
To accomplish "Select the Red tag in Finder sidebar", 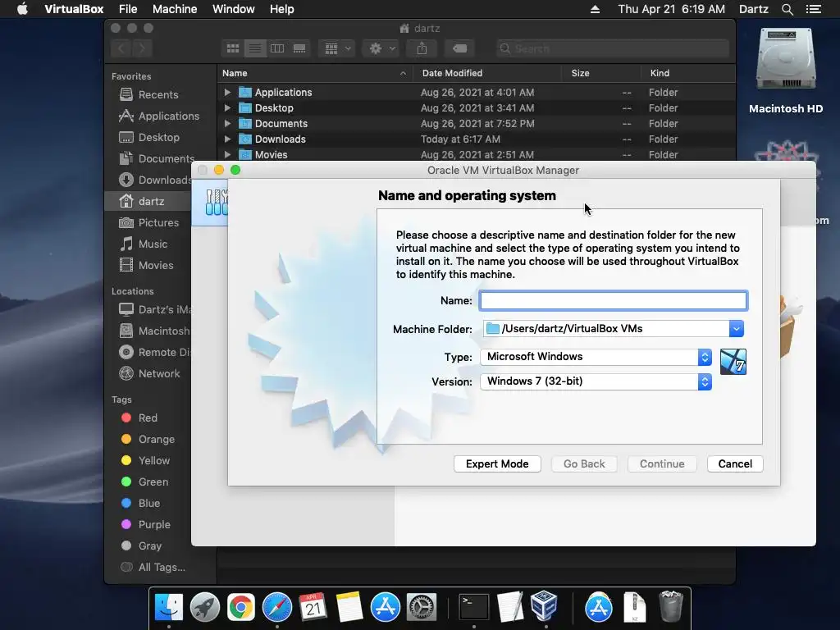I will pyautogui.click(x=139, y=418).
